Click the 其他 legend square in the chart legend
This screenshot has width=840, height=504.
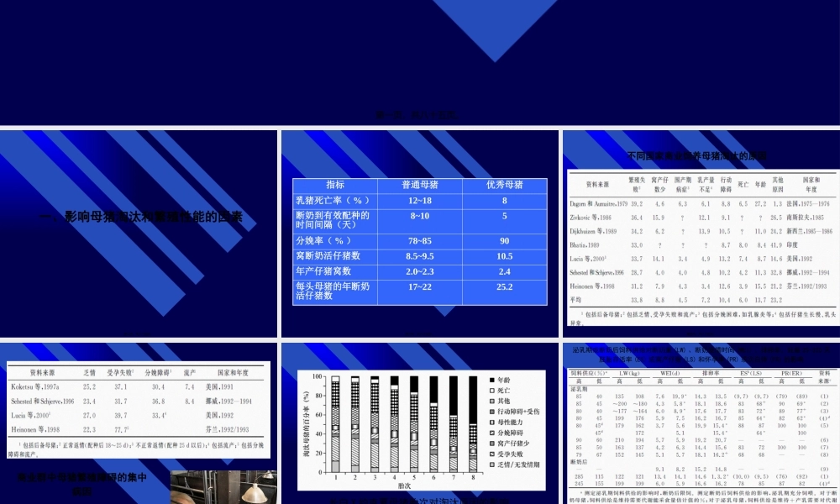pos(492,402)
